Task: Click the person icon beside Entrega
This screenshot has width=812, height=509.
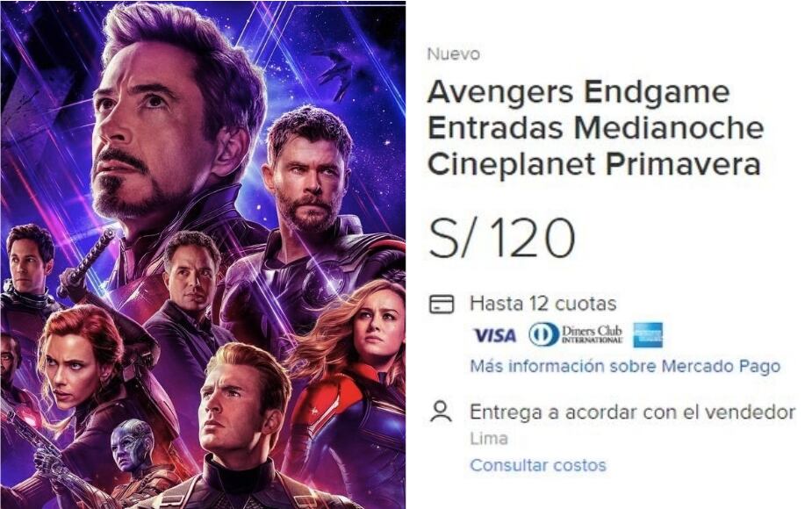Action: [x=442, y=412]
